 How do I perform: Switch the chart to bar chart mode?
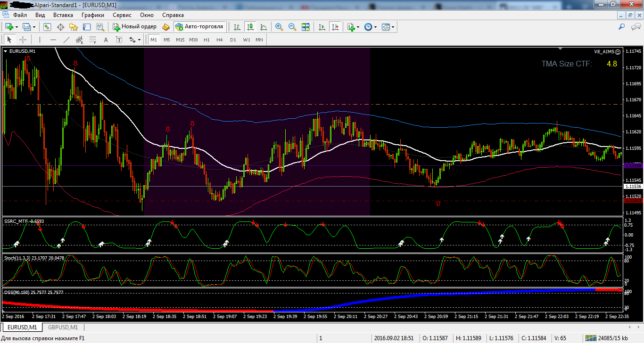[x=237, y=27]
